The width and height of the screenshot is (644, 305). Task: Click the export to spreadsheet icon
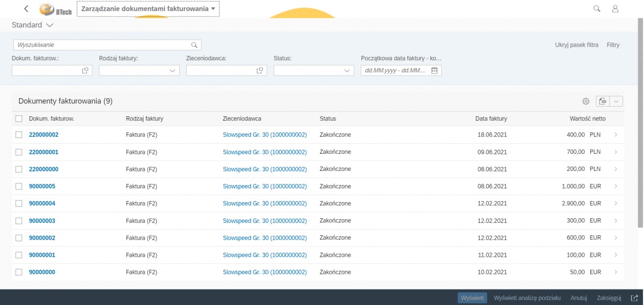tap(603, 101)
